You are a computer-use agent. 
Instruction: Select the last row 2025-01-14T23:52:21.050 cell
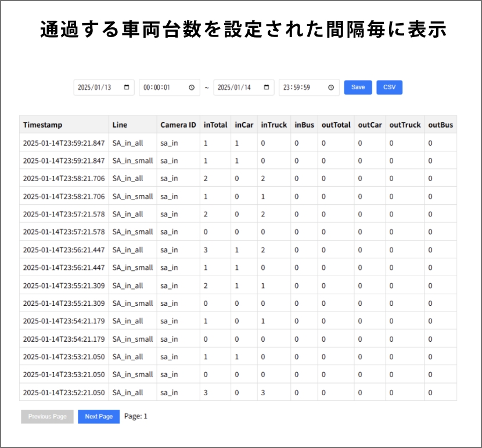point(64,392)
